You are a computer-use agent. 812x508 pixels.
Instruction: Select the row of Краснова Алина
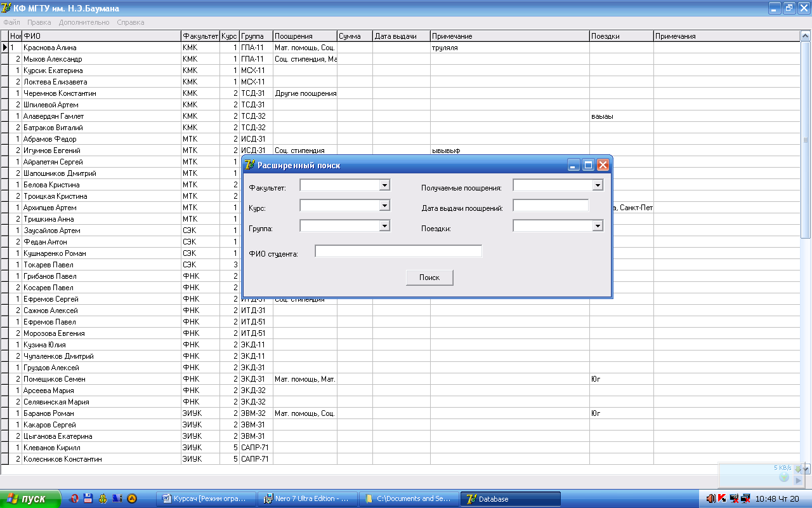pyautogui.click(x=401, y=48)
